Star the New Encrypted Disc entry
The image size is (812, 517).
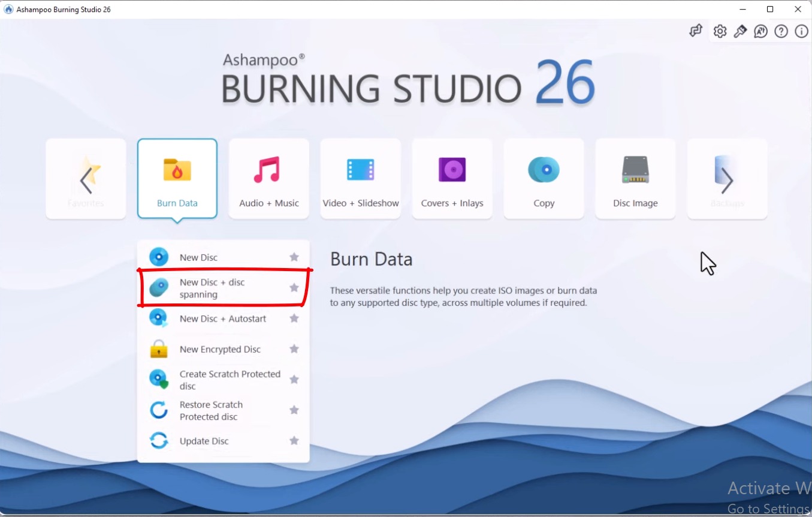(294, 348)
